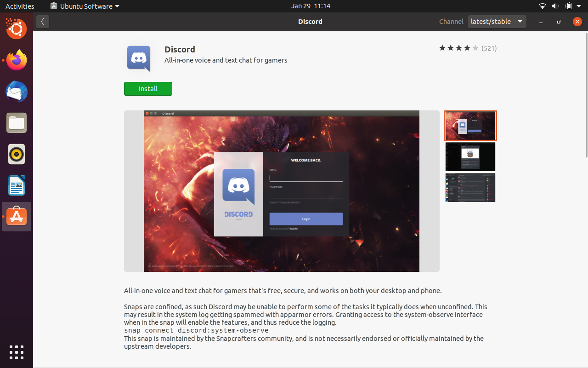588x368 pixels.
Task: Open LibreOffice Writer
Action: click(x=16, y=185)
